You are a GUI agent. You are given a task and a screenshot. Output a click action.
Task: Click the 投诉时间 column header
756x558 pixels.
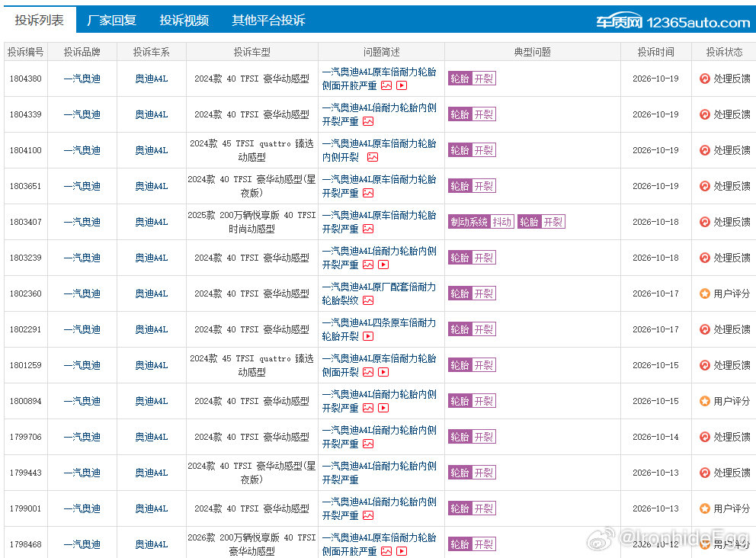click(655, 52)
